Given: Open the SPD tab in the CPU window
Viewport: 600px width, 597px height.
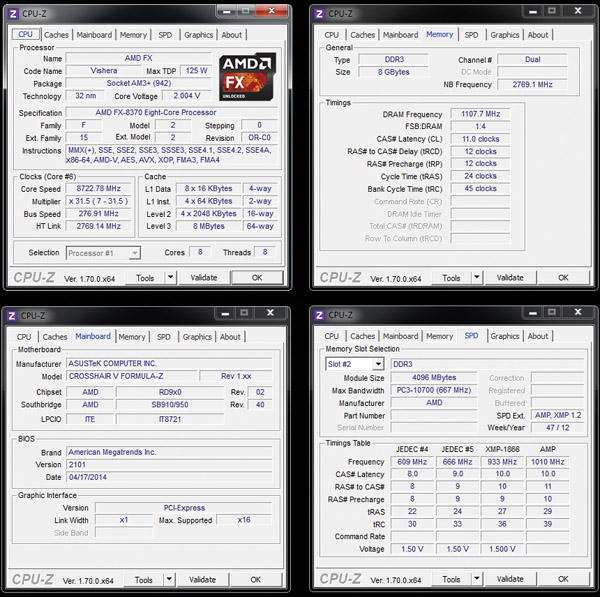Looking at the screenshot, I should coord(165,35).
